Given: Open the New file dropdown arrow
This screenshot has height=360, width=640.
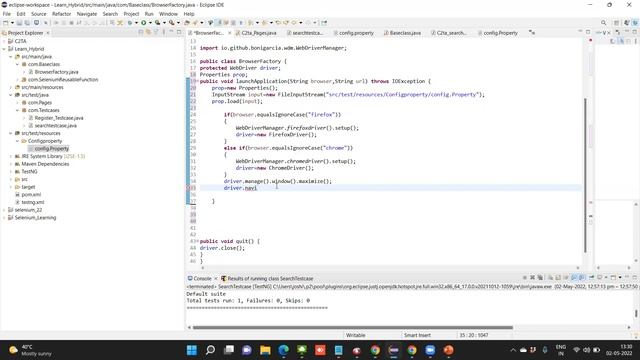Looking at the screenshot, I should tap(12, 23).
